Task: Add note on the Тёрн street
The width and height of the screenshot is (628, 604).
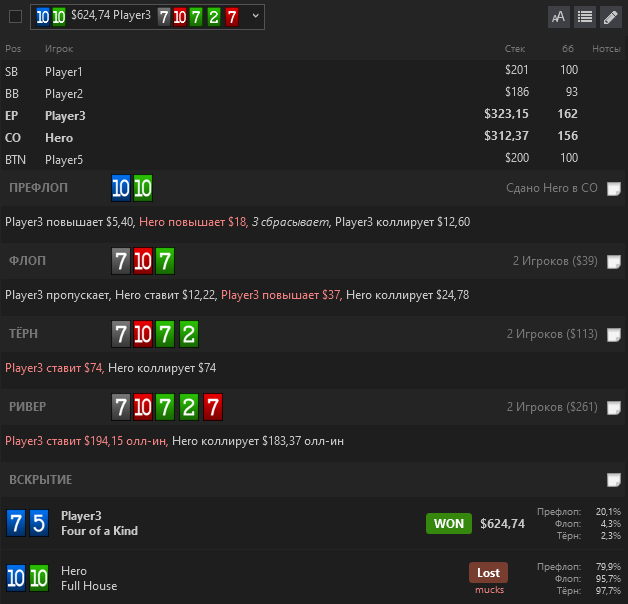Action: pos(614,334)
